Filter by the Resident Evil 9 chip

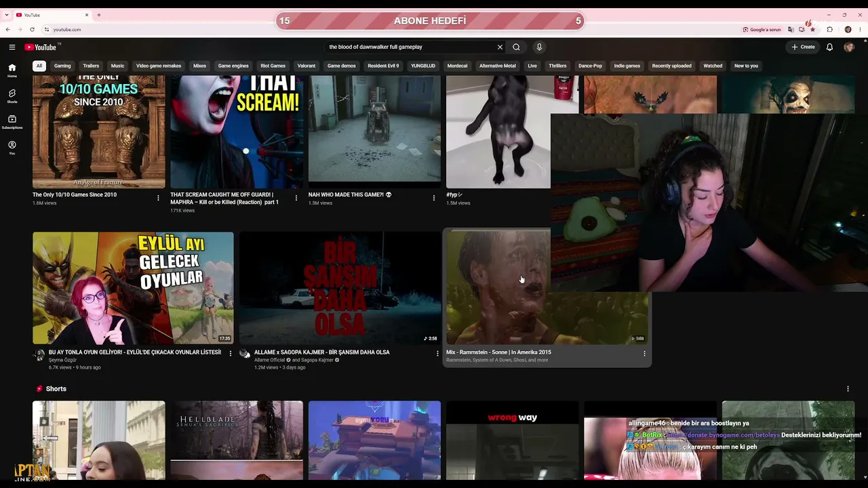(383, 66)
